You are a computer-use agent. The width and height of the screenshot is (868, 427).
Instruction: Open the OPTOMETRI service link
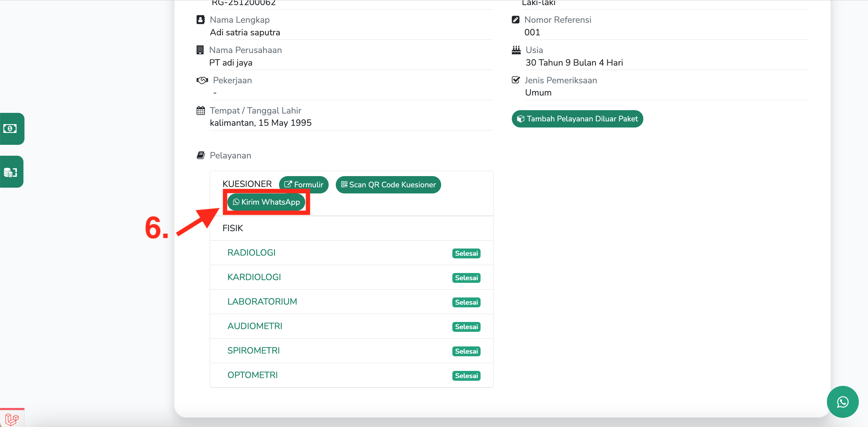[252, 375]
